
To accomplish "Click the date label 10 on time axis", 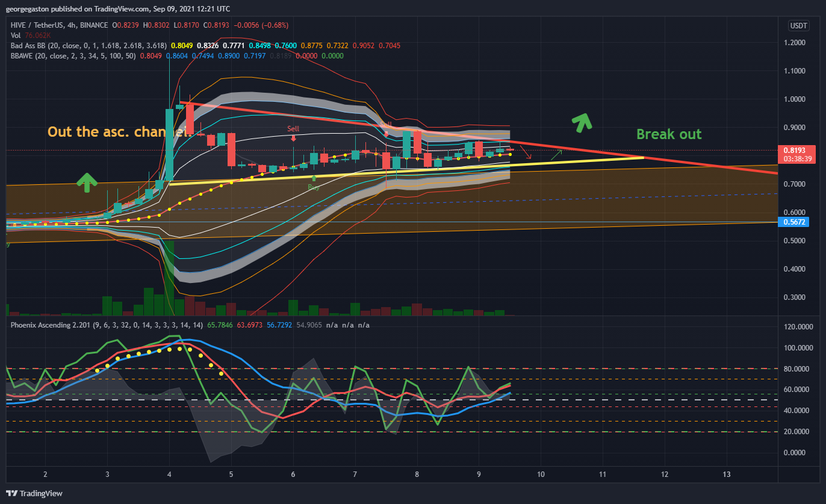I will click(x=541, y=474).
